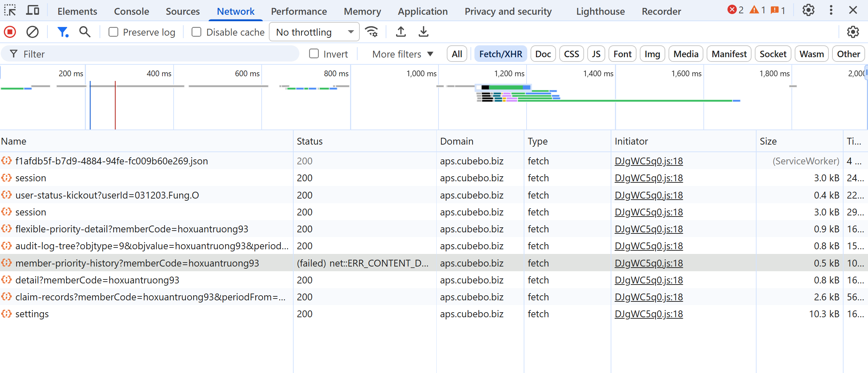Stop recording network log
The image size is (868, 373).
pos(10,32)
